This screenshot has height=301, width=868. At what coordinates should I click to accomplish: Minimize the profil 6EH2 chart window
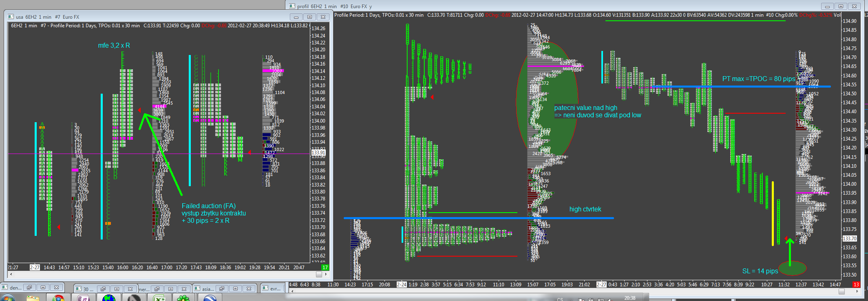tap(827, 6)
